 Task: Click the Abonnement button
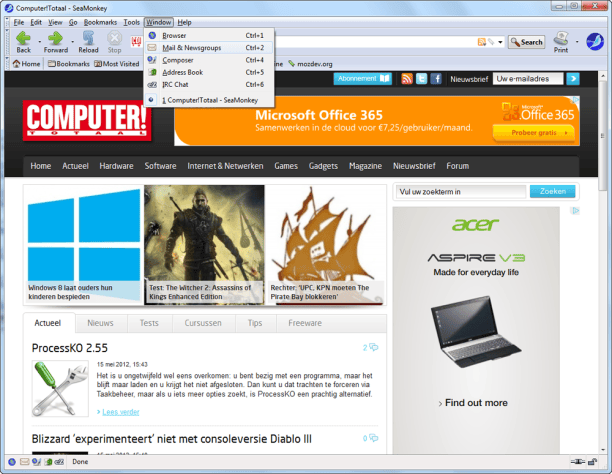(362, 78)
